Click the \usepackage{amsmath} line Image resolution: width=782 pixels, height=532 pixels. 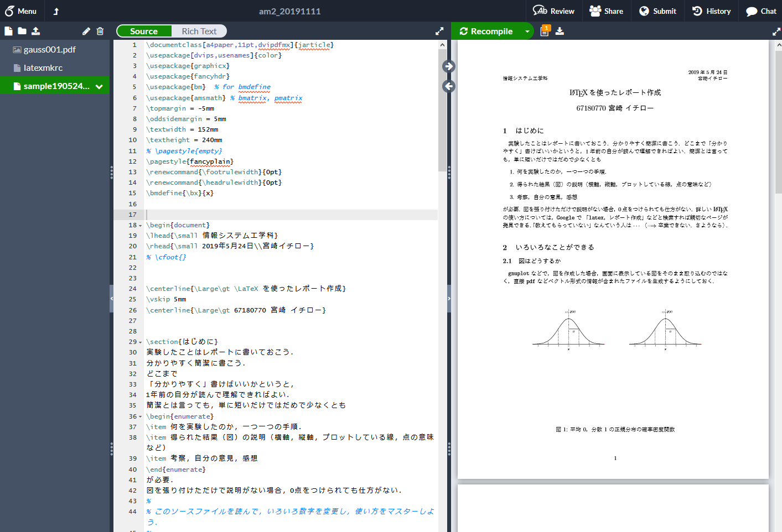point(224,98)
